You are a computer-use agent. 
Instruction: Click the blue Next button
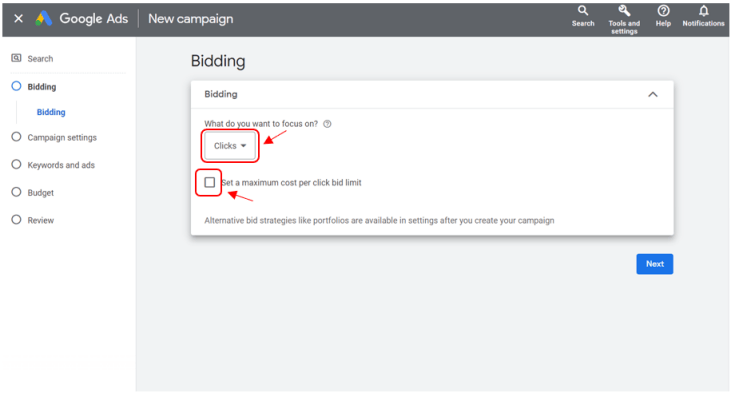tap(655, 264)
